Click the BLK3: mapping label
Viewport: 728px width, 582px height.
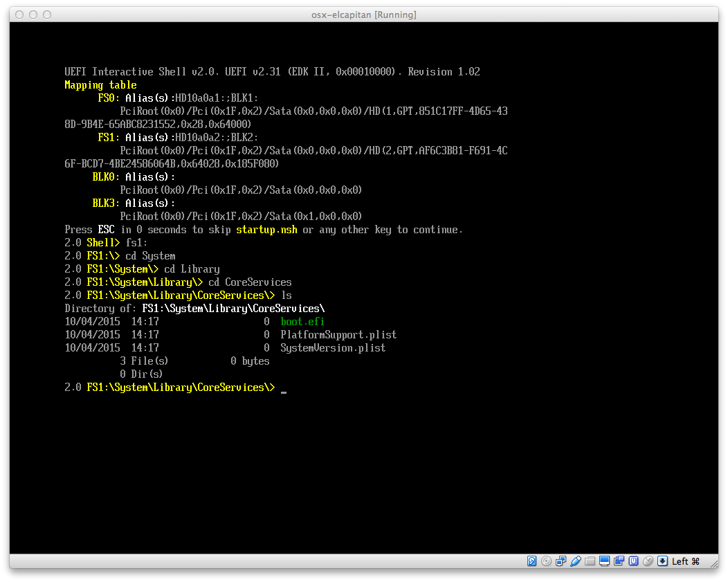coord(106,203)
